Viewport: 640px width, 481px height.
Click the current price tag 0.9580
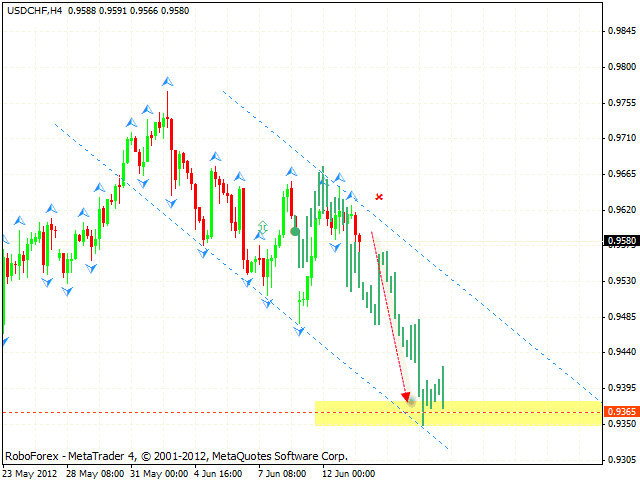click(x=621, y=240)
